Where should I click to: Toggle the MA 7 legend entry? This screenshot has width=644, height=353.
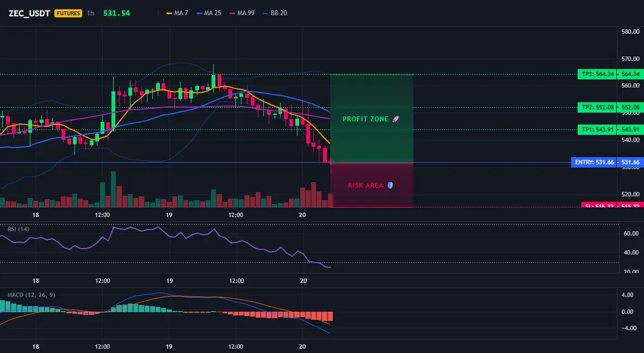tap(177, 13)
